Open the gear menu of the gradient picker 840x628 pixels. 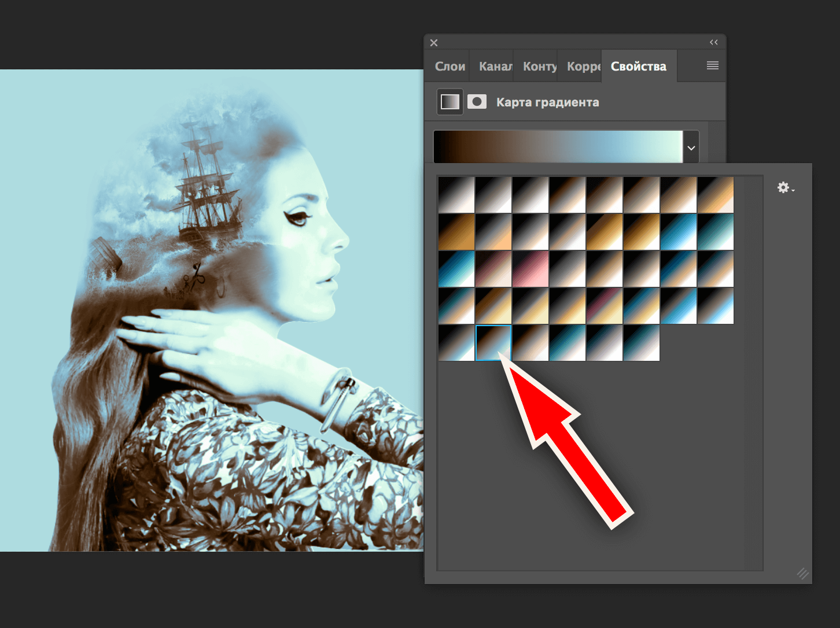click(x=785, y=187)
